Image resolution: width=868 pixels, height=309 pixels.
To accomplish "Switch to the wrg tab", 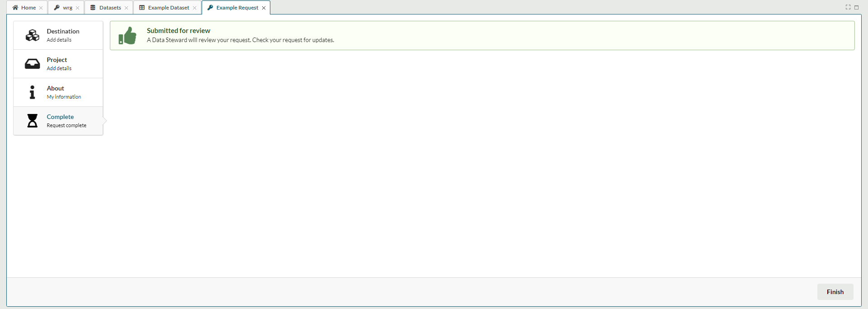I will coord(67,8).
